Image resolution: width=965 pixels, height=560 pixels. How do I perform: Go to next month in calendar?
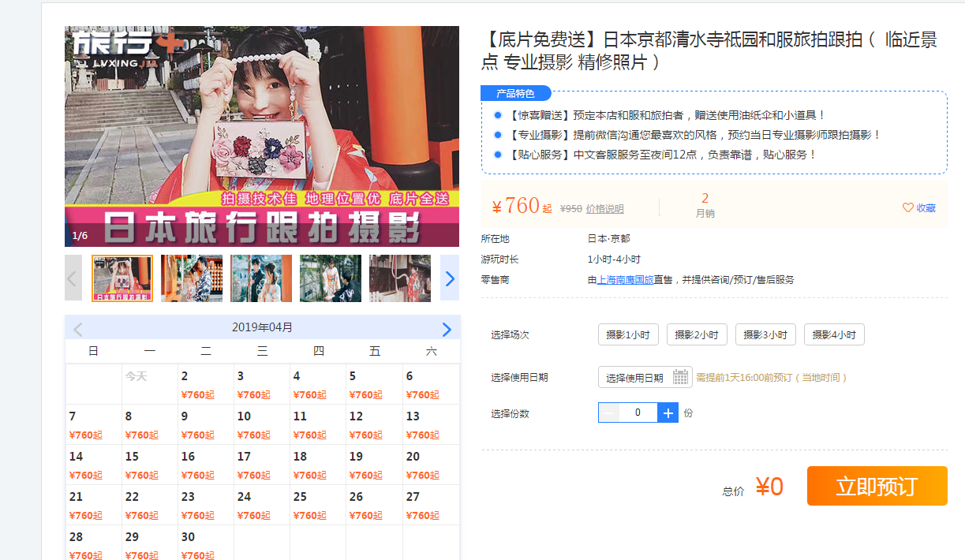(447, 329)
